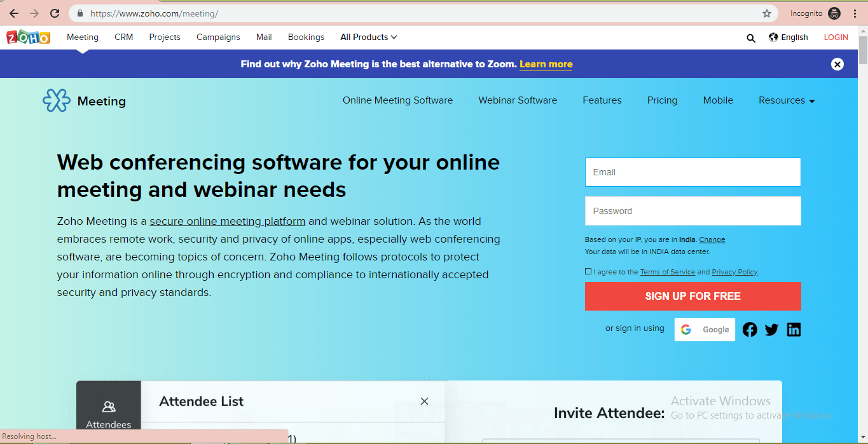Open the CRM product link
This screenshot has height=444, width=868.
pyautogui.click(x=123, y=37)
